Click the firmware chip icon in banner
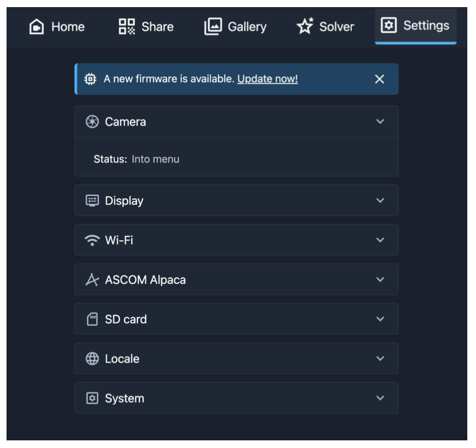 90,80
